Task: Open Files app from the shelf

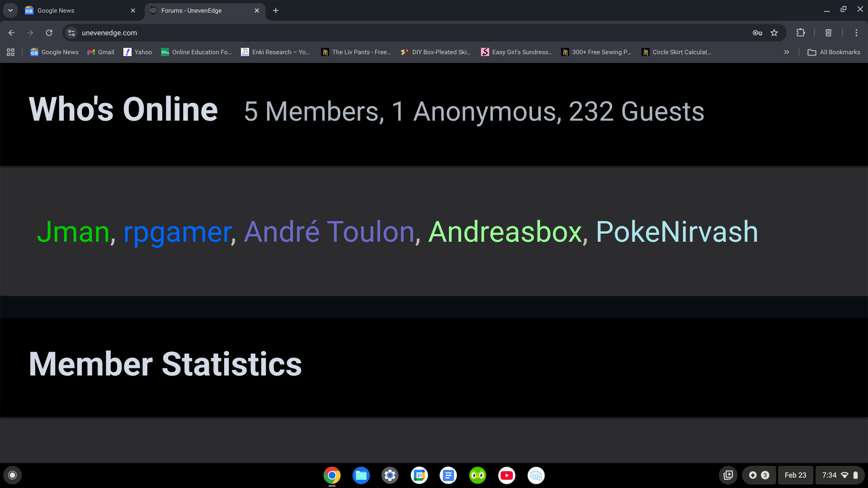Action: point(361,475)
